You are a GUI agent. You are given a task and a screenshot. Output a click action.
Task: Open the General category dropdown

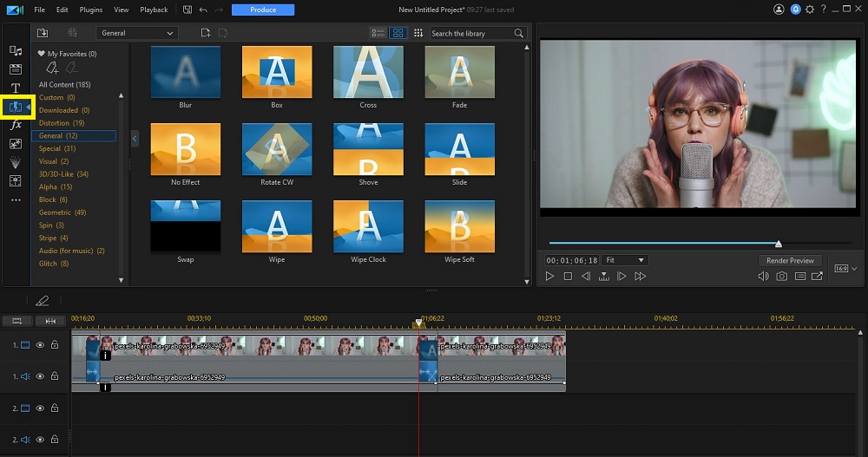click(136, 33)
